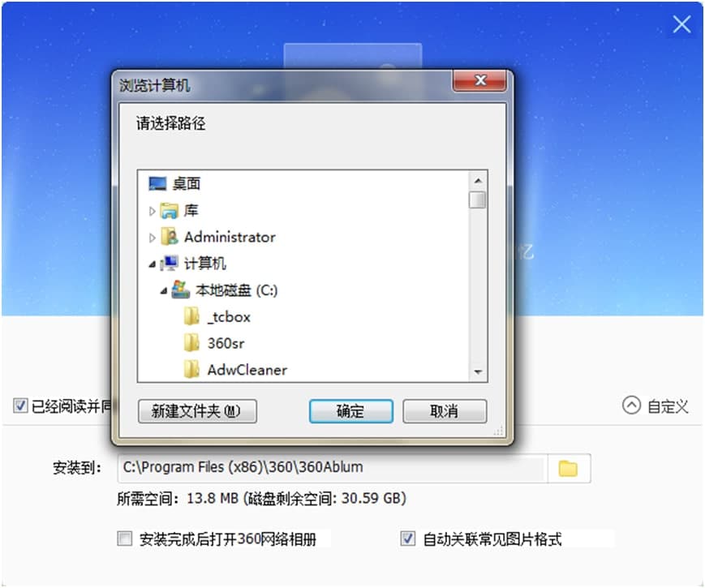Click the 取消 button
Screen dimensions: 705x588
445,411
